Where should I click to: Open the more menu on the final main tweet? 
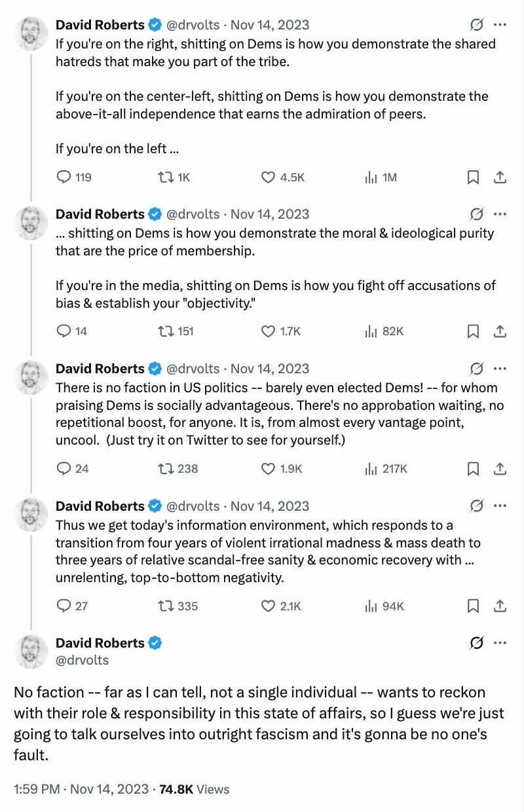(499, 643)
